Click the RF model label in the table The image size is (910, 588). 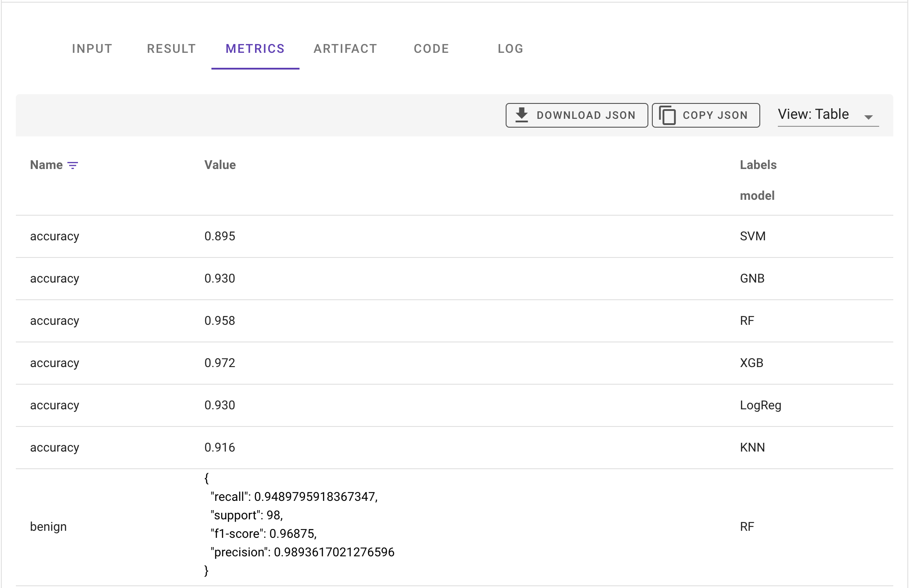click(747, 320)
